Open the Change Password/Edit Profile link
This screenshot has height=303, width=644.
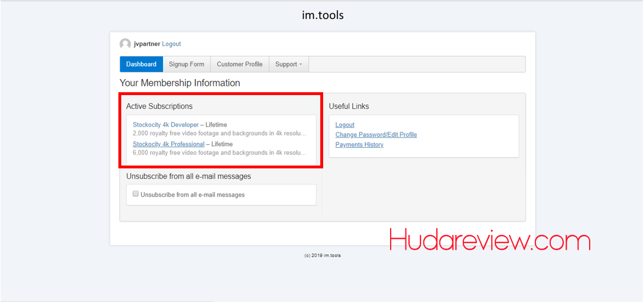[x=376, y=135]
